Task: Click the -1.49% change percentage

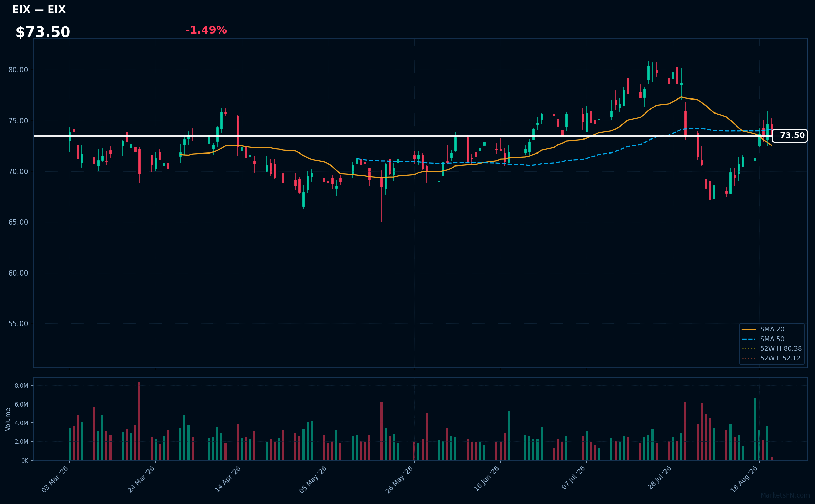Action: pos(206,30)
